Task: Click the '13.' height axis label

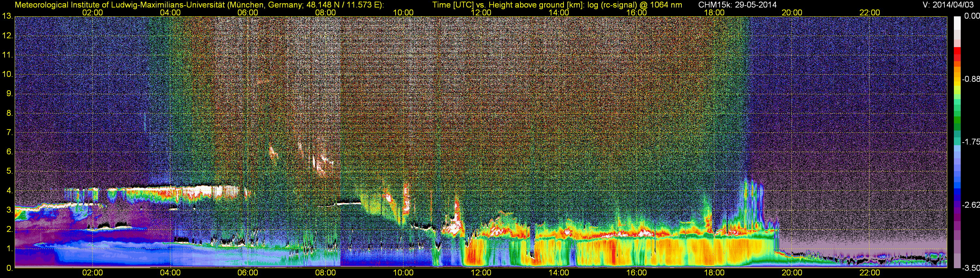Action: click(x=7, y=16)
